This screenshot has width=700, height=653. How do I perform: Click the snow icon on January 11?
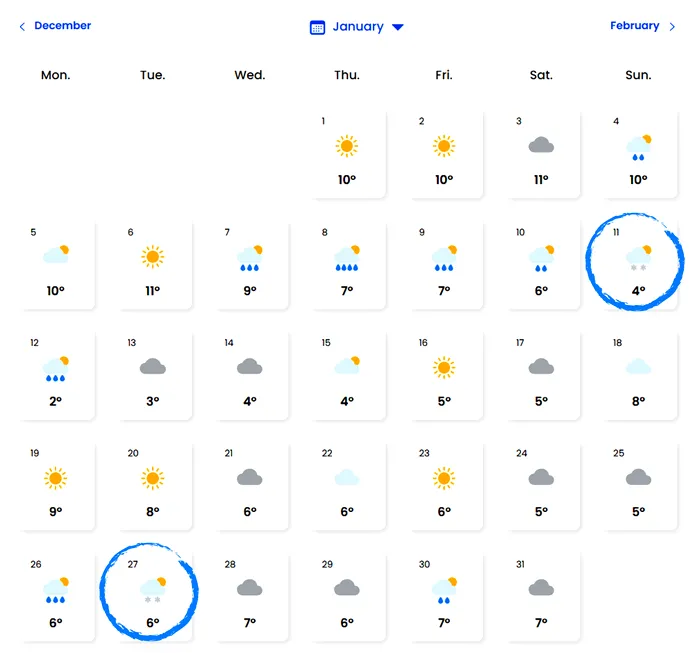coord(638,259)
